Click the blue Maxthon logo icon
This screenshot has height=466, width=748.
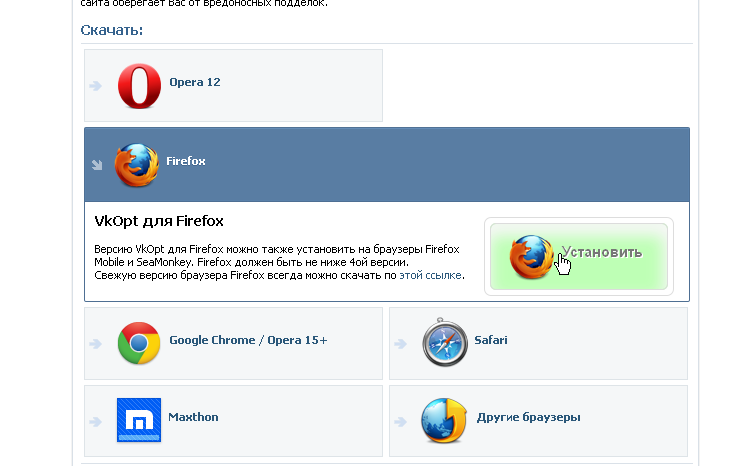pos(139,420)
